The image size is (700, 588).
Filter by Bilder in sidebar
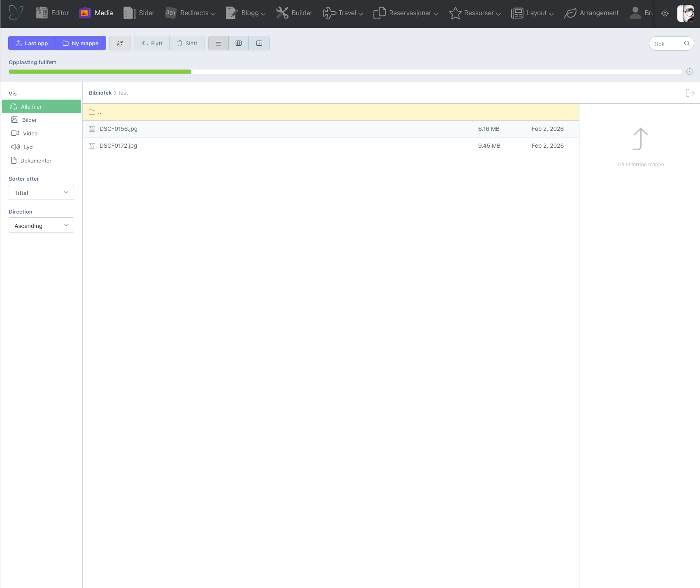tap(29, 120)
